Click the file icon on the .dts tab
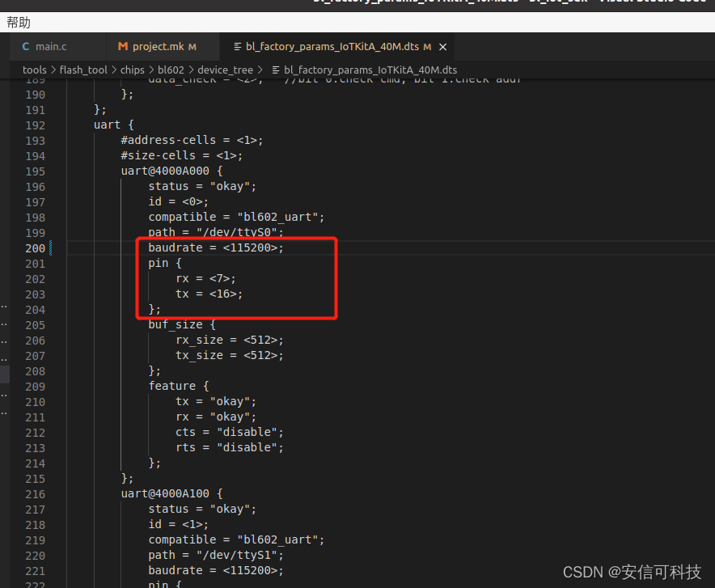The width and height of the screenshot is (715, 588). pyautogui.click(x=237, y=46)
